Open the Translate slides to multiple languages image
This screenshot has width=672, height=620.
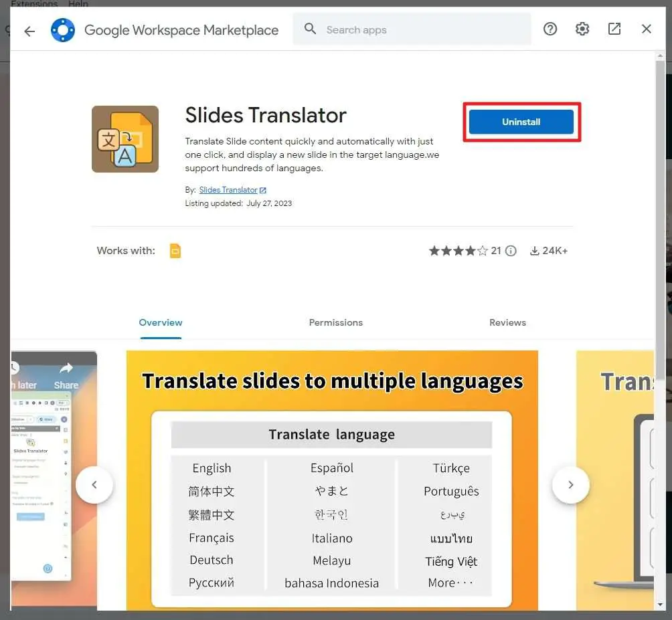click(x=332, y=480)
